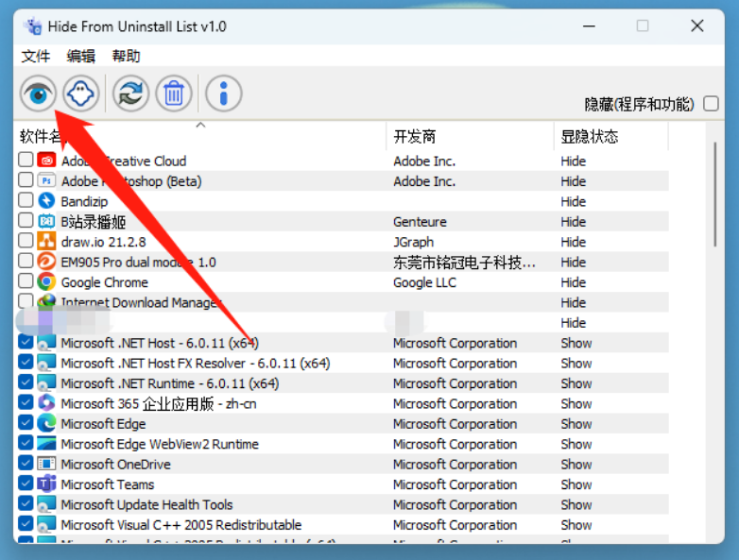This screenshot has height=560, width=739.
Task: Open the 文件 menu
Action: [36, 56]
